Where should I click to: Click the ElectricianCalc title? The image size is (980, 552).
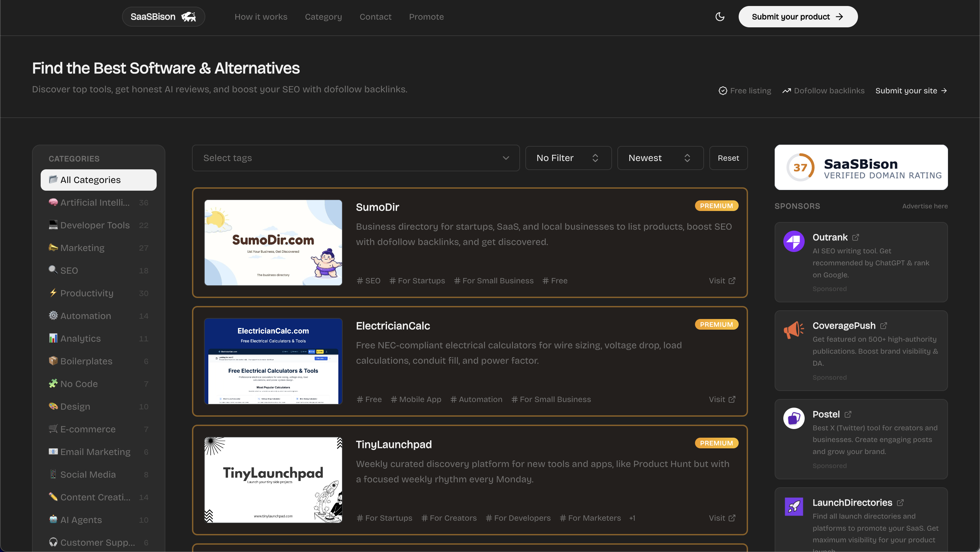(393, 326)
